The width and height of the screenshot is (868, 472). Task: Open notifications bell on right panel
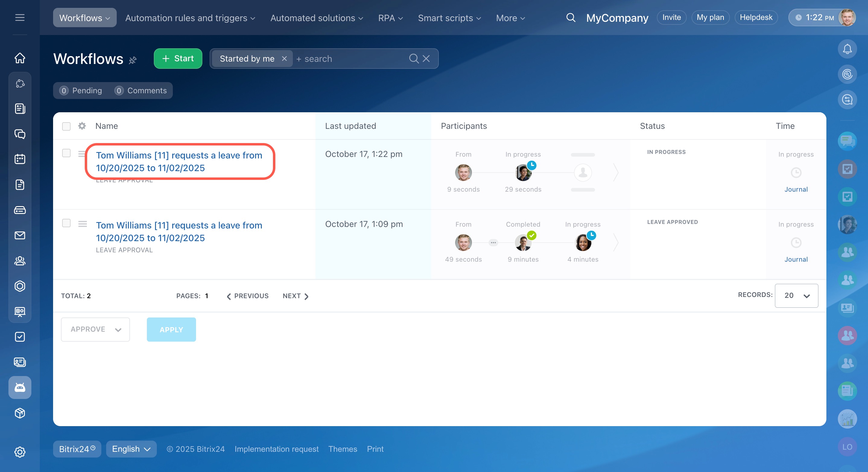click(847, 49)
